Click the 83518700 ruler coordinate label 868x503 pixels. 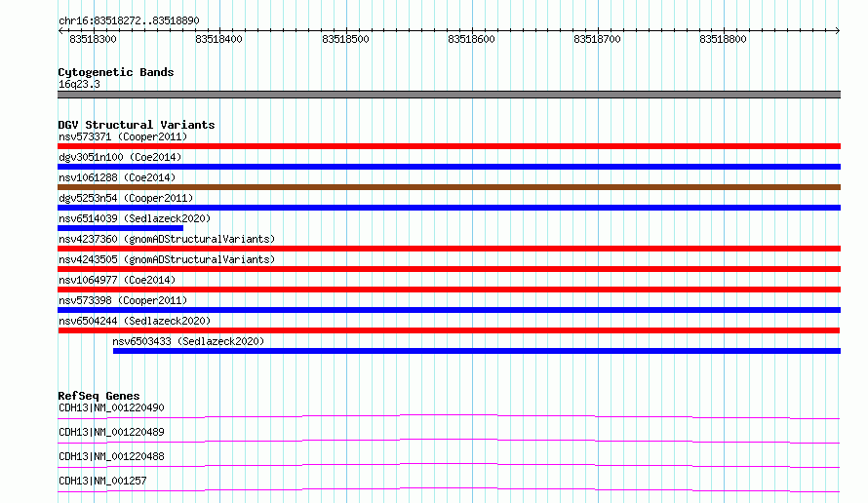click(597, 39)
